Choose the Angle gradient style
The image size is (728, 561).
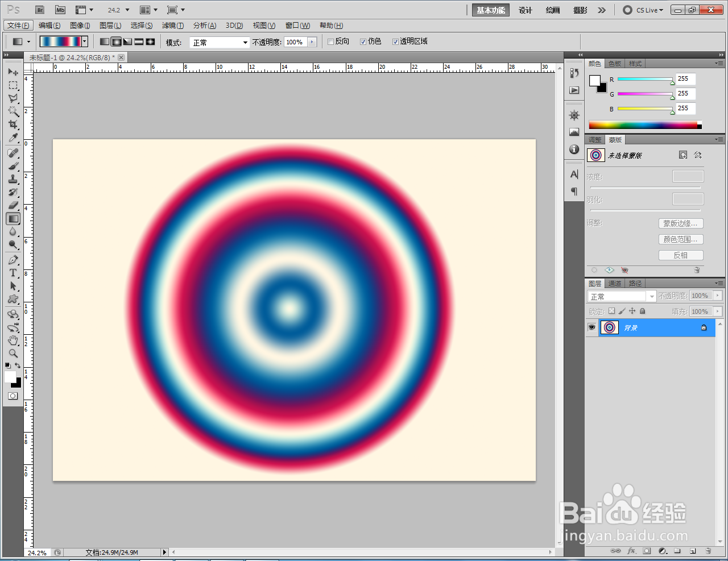point(127,41)
